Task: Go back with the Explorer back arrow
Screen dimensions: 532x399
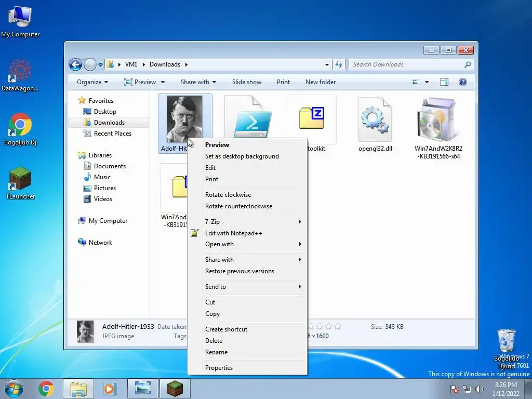Action: tap(76, 64)
